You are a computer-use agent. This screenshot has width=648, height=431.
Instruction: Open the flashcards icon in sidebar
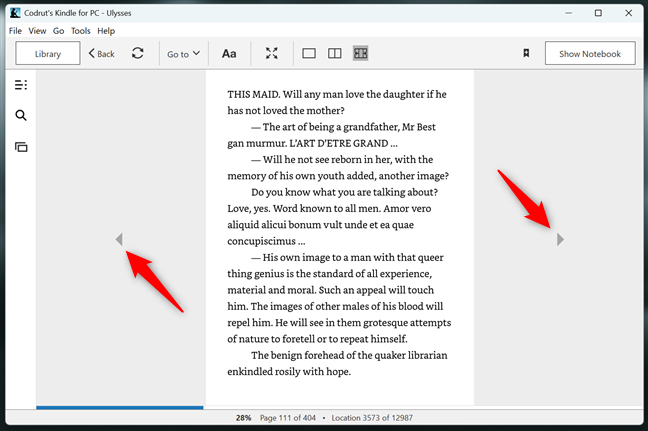21,147
